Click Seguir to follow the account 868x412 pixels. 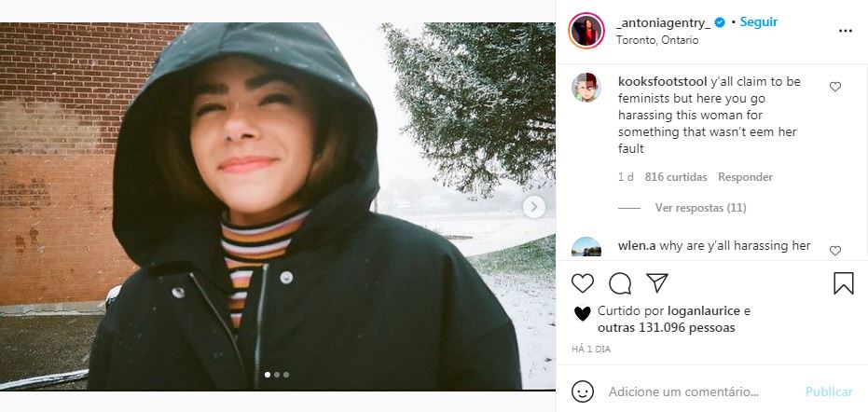point(759,21)
